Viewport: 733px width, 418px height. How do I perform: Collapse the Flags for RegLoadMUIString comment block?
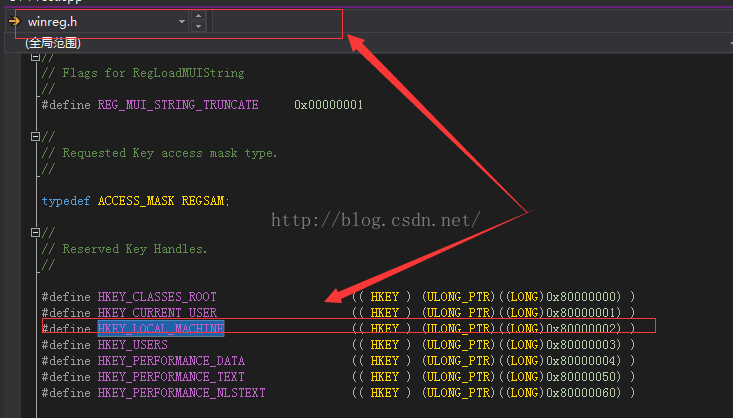pos(35,57)
